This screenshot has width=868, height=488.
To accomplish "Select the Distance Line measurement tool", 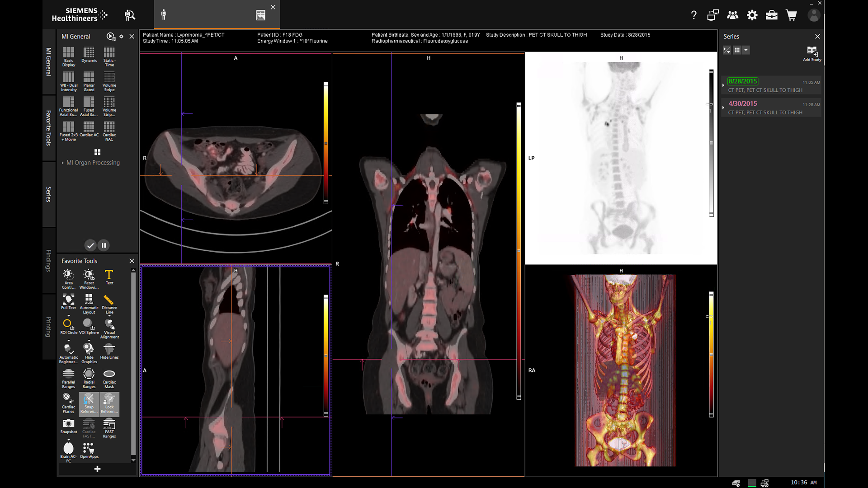I will tap(109, 301).
